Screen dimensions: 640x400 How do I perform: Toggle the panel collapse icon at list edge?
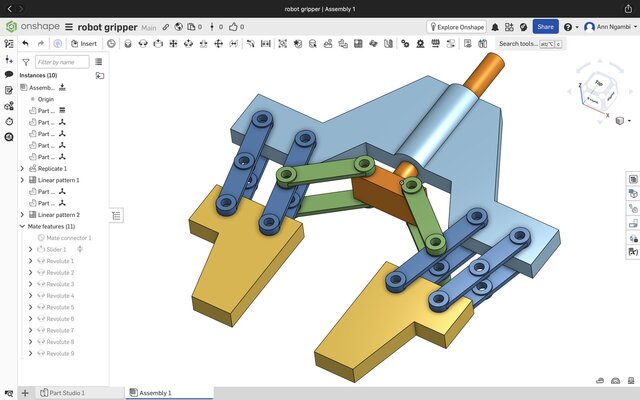[116, 216]
